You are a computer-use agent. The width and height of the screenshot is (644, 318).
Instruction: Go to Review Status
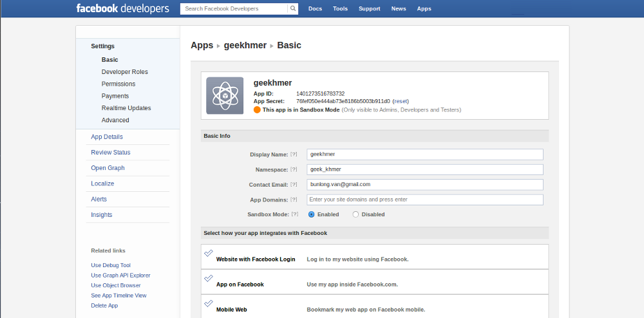pyautogui.click(x=111, y=152)
